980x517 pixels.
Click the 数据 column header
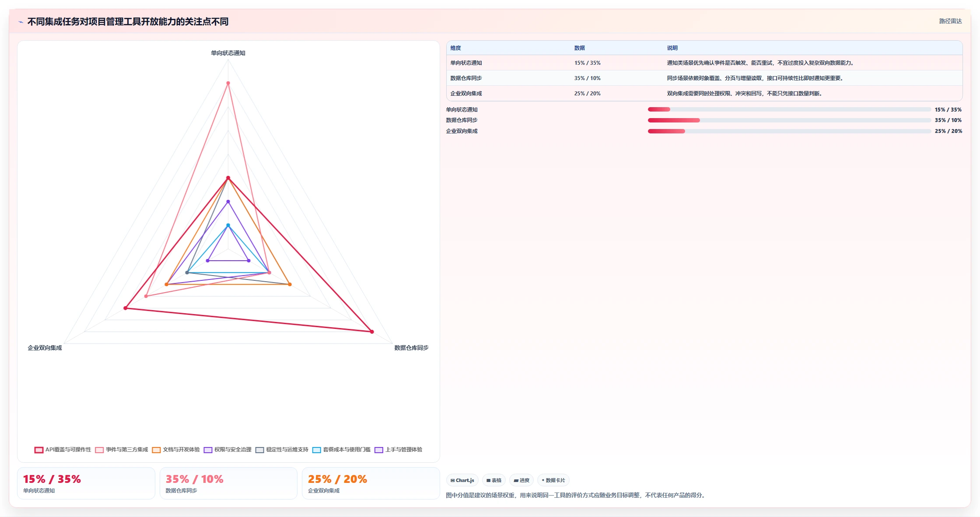(580, 48)
